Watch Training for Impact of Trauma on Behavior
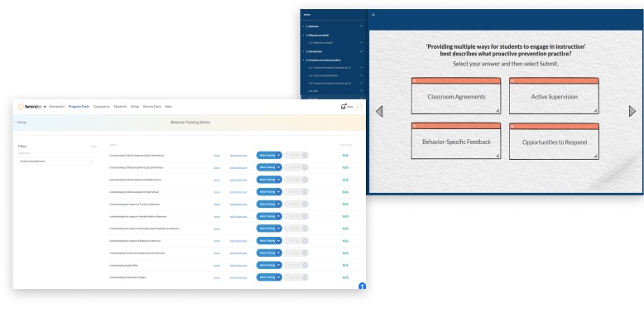This screenshot has width=644, height=313. (x=269, y=205)
